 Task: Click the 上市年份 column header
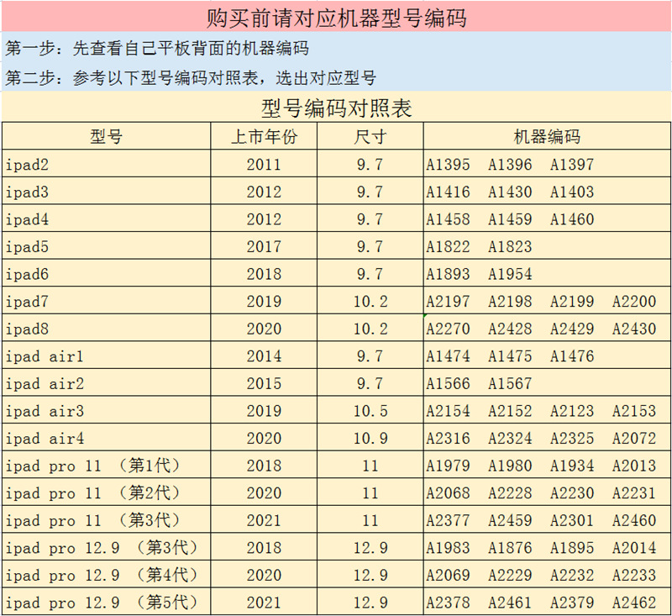264,137
